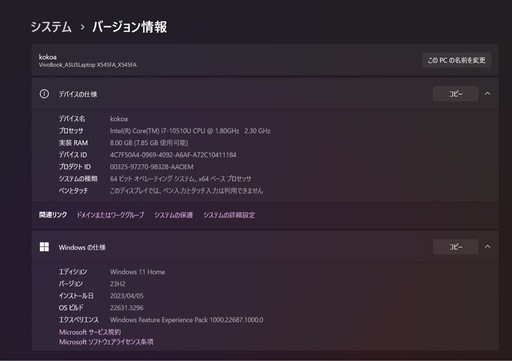This screenshot has width=512, height=361.
Task: Open Microsoft ソフトウェアライセンス条項 link
Action: coord(106,342)
